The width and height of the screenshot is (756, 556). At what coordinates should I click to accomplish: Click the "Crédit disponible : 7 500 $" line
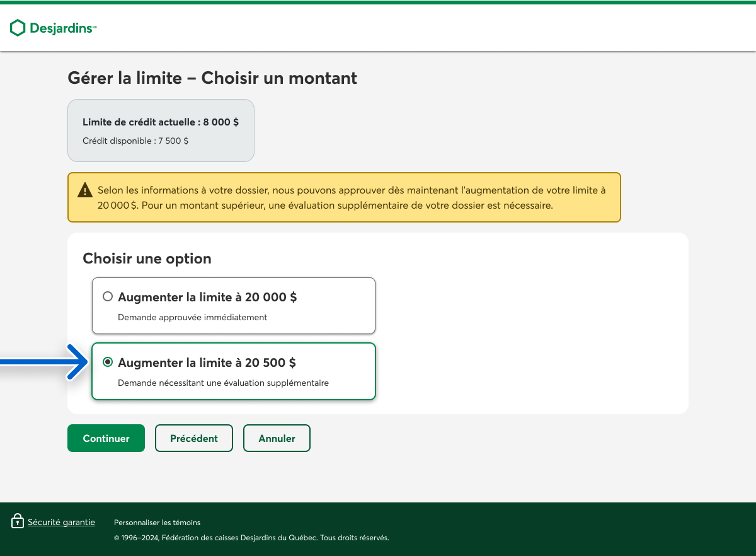click(135, 141)
